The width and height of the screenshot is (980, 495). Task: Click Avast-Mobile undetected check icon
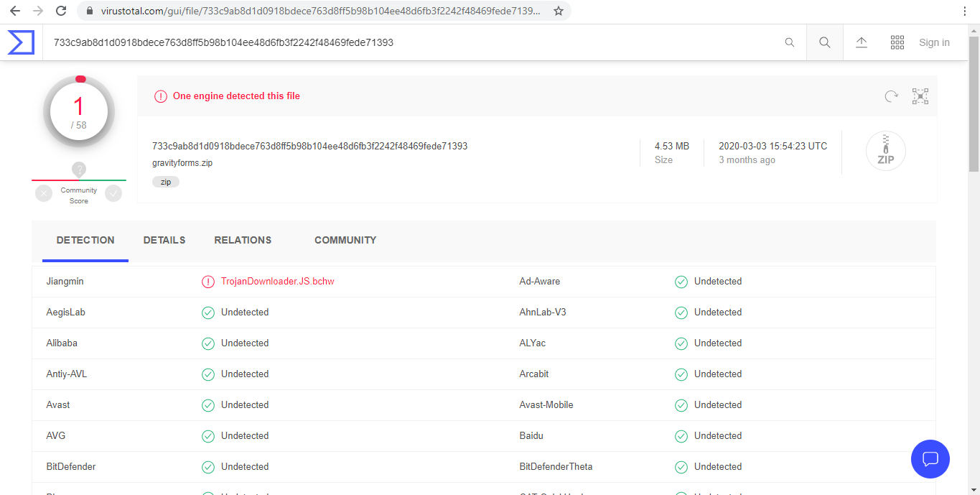681,405
